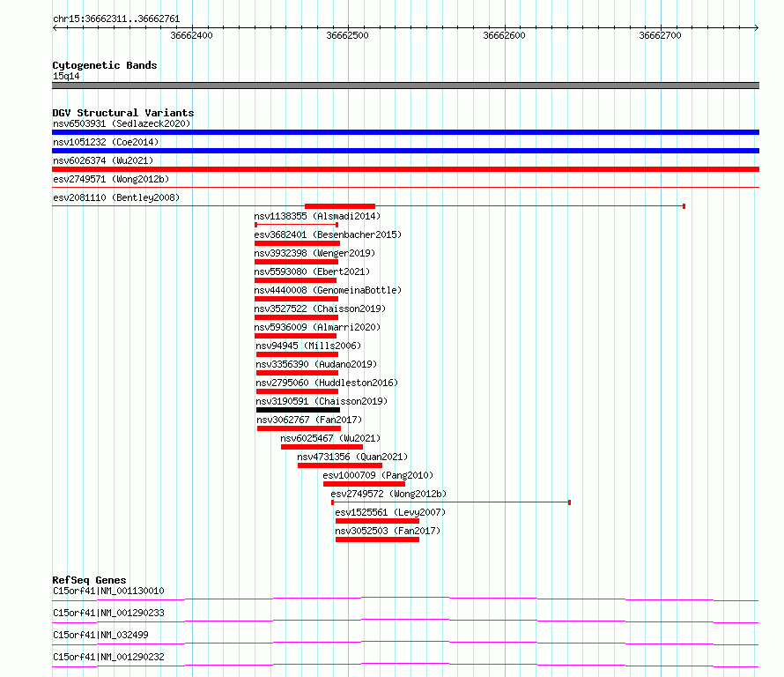The width and height of the screenshot is (784, 677).
Task: Select nsv5593080 (Ebert2021) label
Action: [x=312, y=272]
